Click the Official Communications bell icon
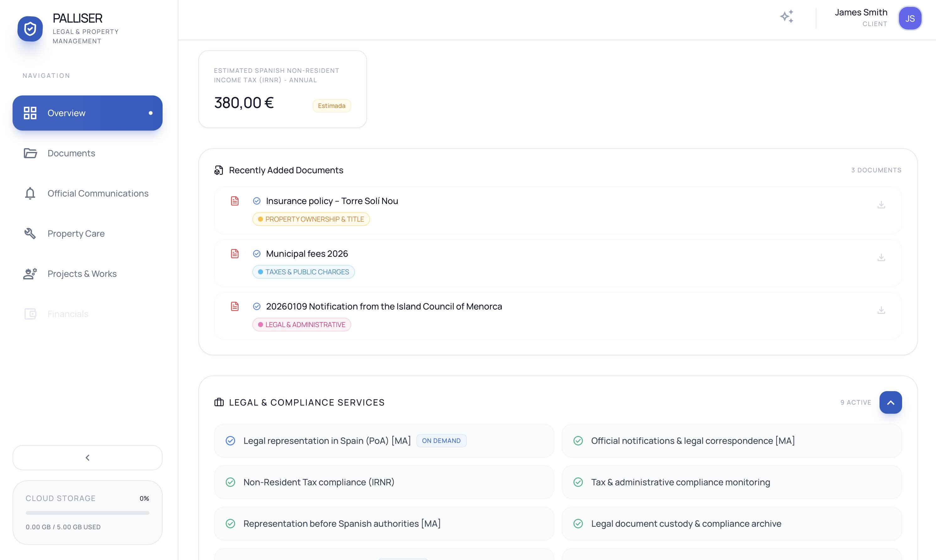Screen dimensions: 936x560 30,193
